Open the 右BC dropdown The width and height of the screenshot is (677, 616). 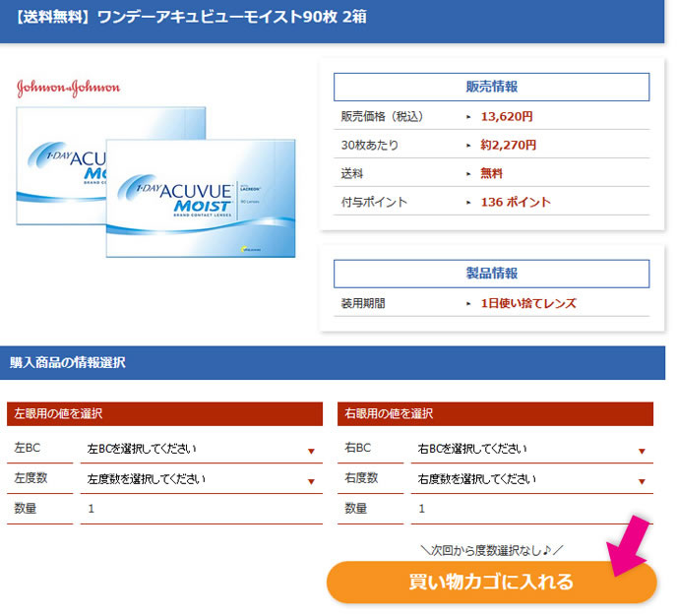point(531,449)
